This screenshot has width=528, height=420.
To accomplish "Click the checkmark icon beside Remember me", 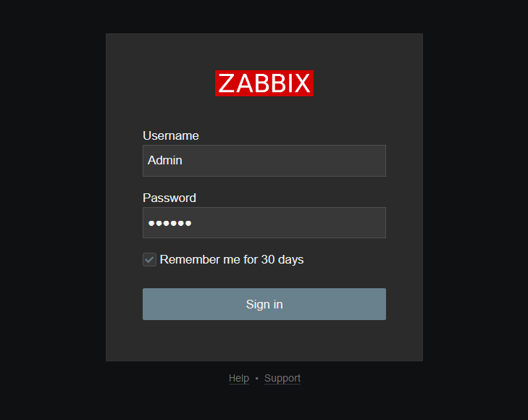I will coord(149,259).
